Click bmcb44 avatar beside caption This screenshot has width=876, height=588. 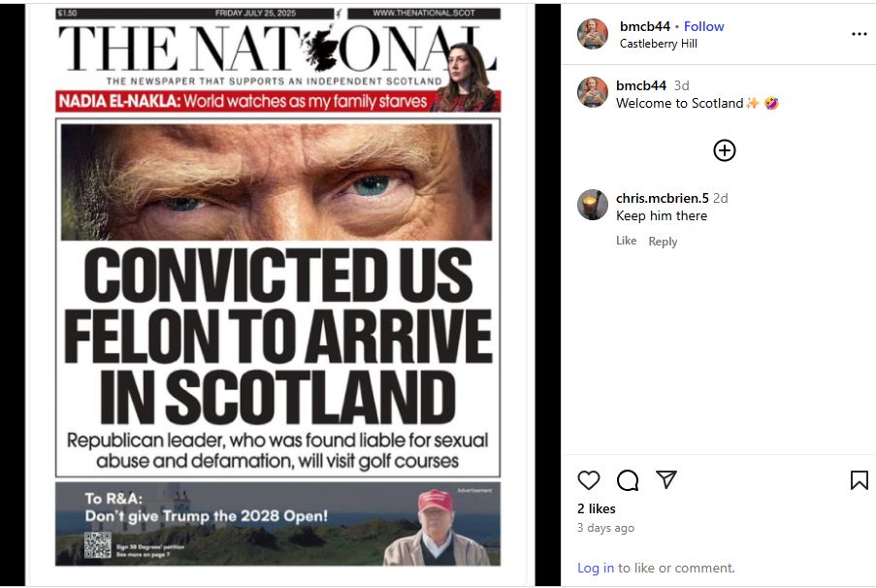coord(592,92)
